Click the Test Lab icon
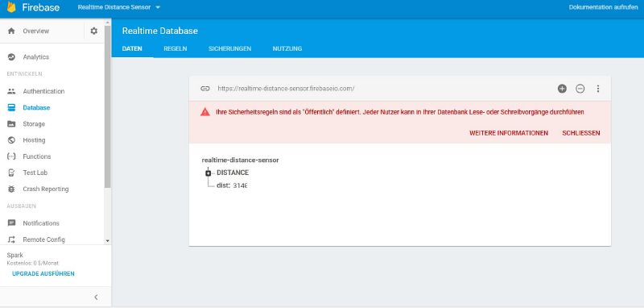The width and height of the screenshot is (644, 308). 11,173
